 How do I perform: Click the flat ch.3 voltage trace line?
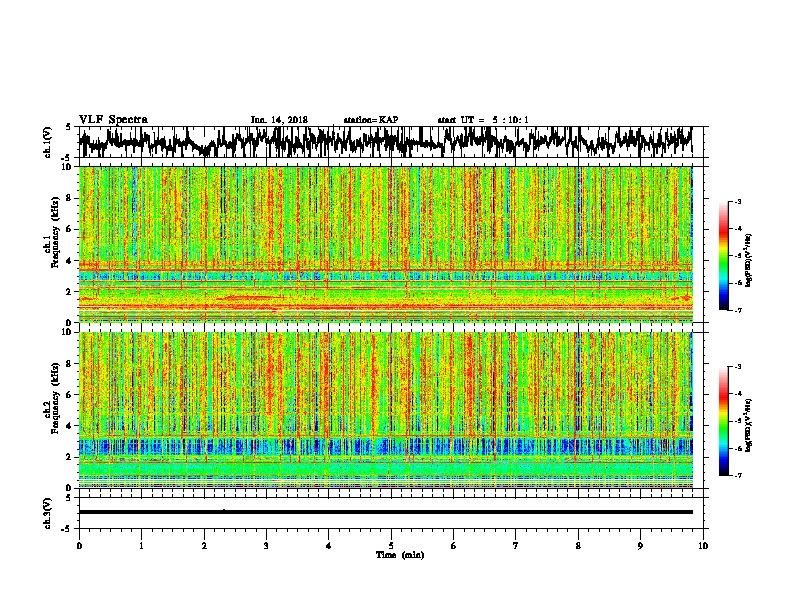[x=385, y=512]
